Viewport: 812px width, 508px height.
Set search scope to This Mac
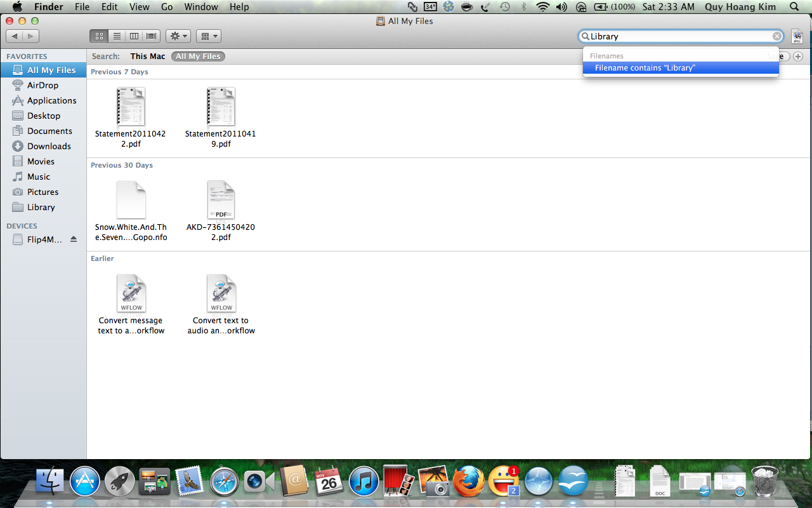tap(148, 57)
